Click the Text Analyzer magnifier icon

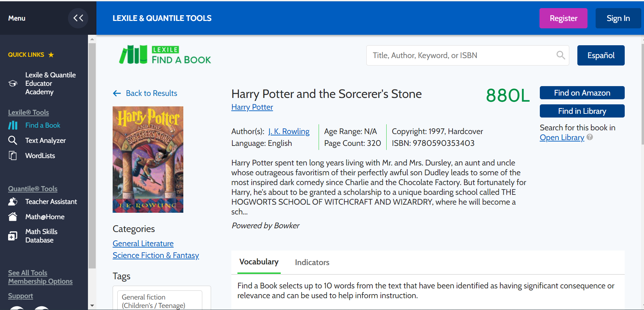13,140
